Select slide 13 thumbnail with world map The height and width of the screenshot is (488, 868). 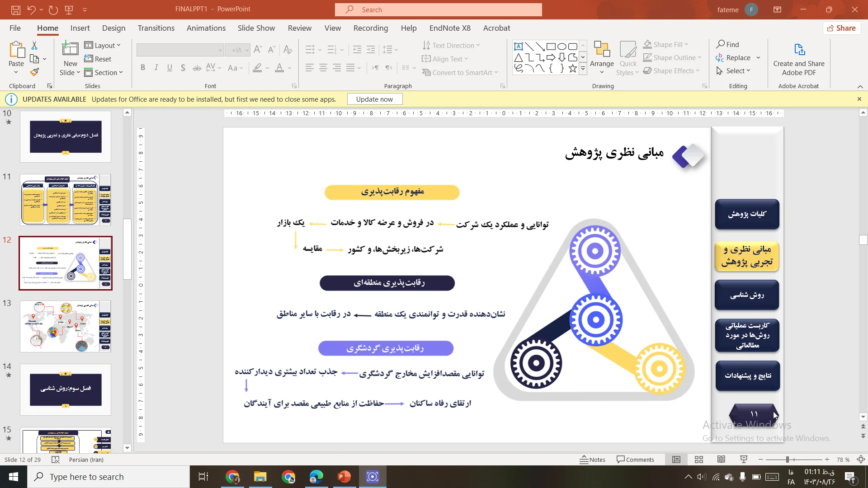(x=66, y=326)
